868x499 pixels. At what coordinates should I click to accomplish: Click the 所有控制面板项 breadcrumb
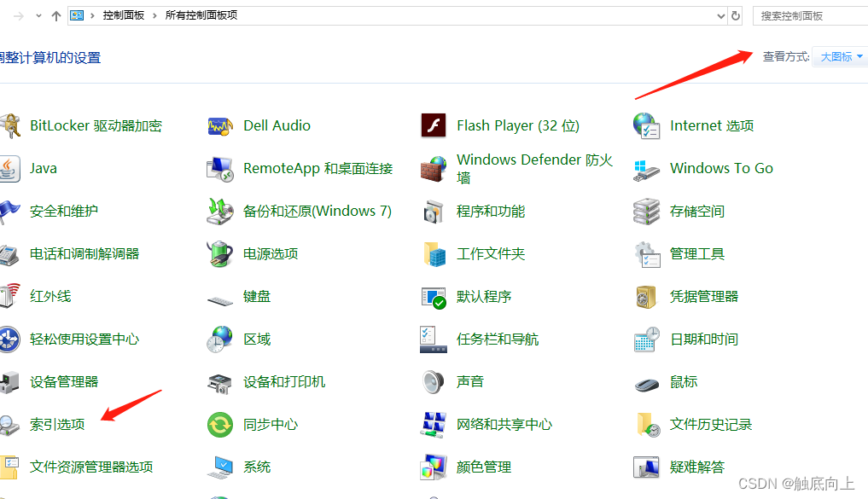point(201,15)
